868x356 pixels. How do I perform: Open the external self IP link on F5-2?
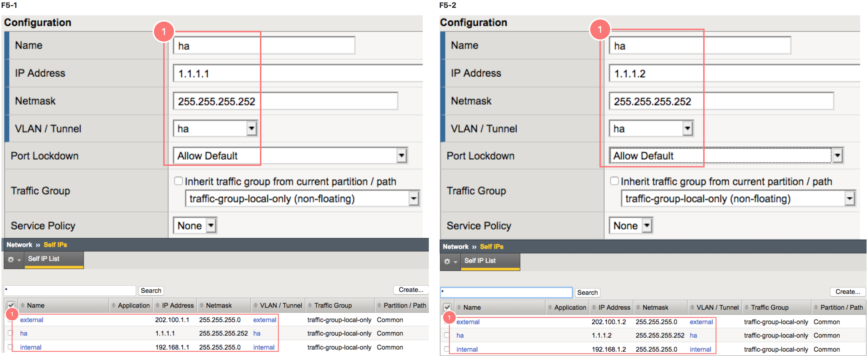pos(468,322)
